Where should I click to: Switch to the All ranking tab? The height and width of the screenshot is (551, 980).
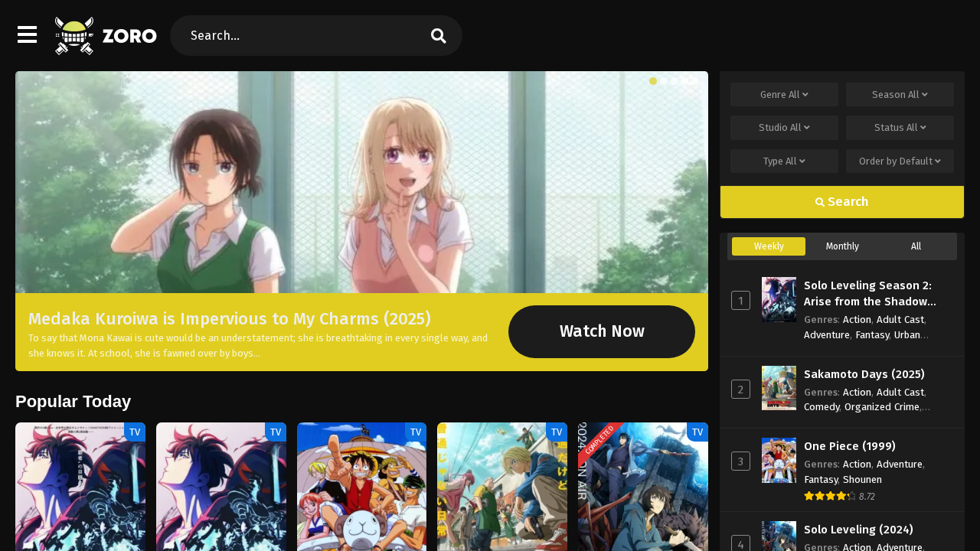pyautogui.click(x=916, y=246)
